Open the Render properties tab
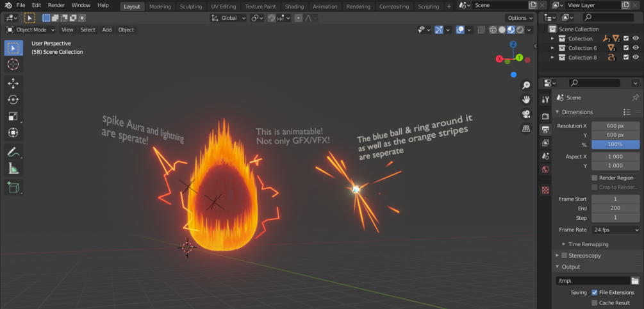 point(545,116)
